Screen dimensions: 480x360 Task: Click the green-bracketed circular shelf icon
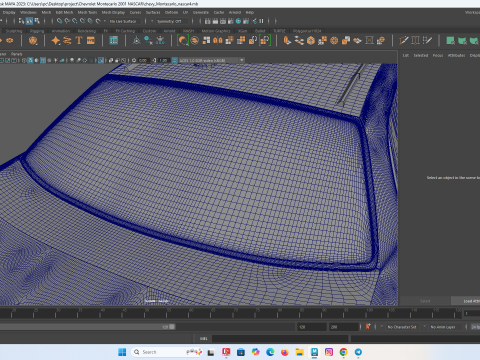(183, 41)
